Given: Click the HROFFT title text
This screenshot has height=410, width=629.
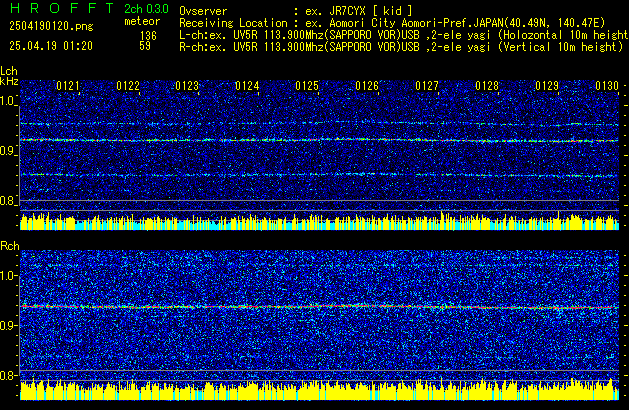Looking at the screenshot, I should point(62,8).
